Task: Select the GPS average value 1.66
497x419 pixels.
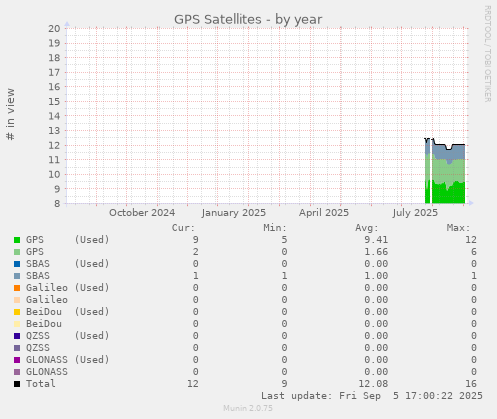Action: (376, 252)
